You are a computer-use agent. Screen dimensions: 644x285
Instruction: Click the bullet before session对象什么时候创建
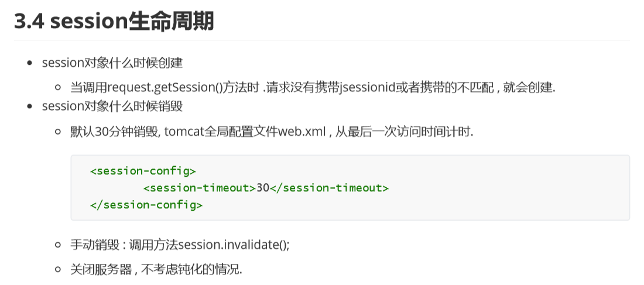(29, 63)
